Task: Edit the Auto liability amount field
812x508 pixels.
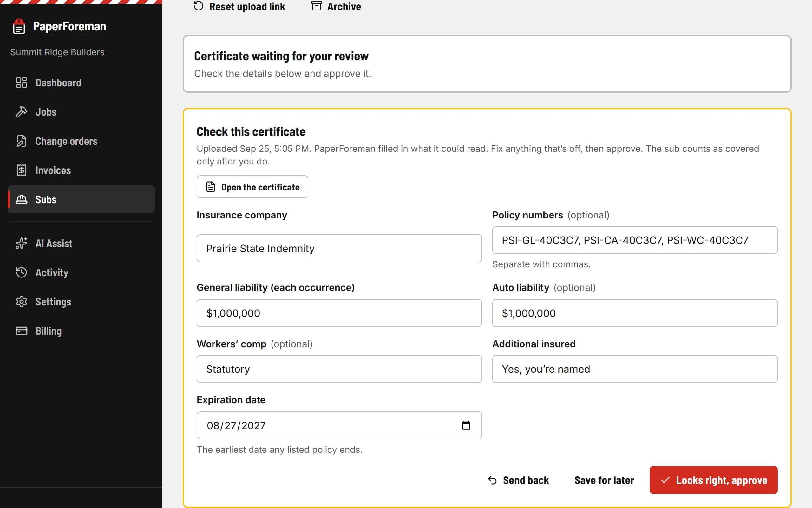Action: point(634,313)
